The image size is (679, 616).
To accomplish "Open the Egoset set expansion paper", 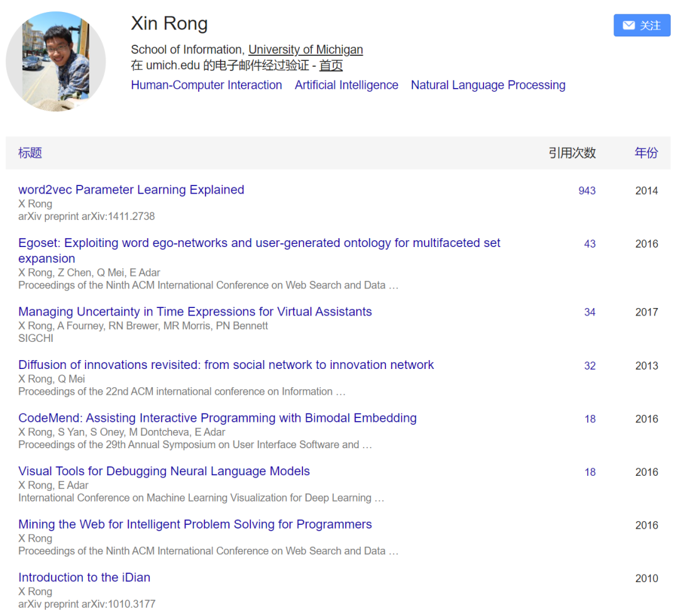I will (259, 243).
